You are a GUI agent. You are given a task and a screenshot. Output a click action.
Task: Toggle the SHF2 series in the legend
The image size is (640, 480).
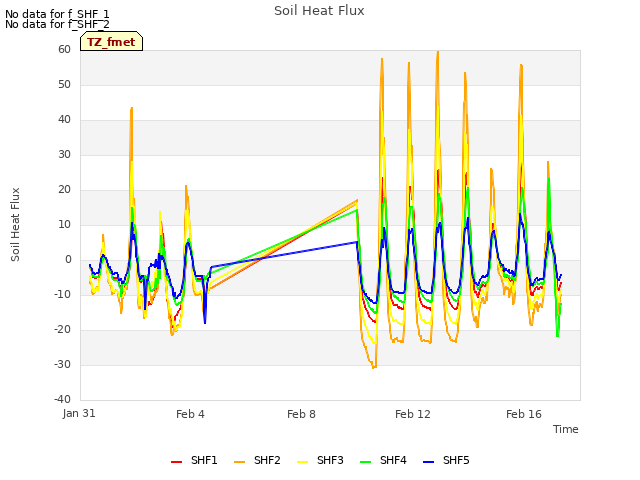(257, 461)
